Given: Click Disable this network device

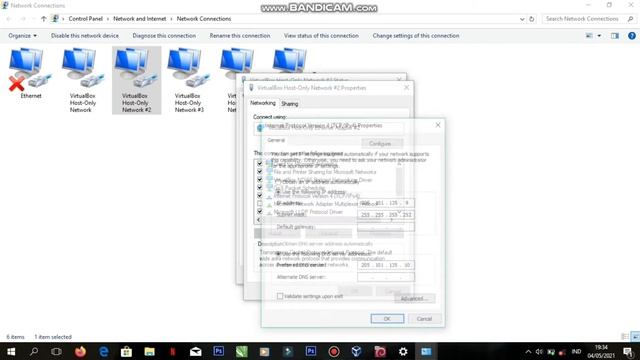Looking at the screenshot, I should tap(84, 36).
